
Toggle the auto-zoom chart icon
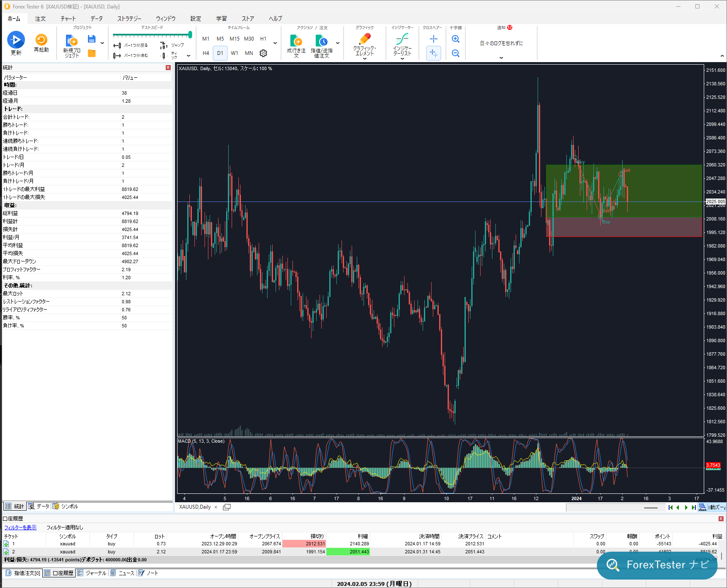tap(702, 507)
